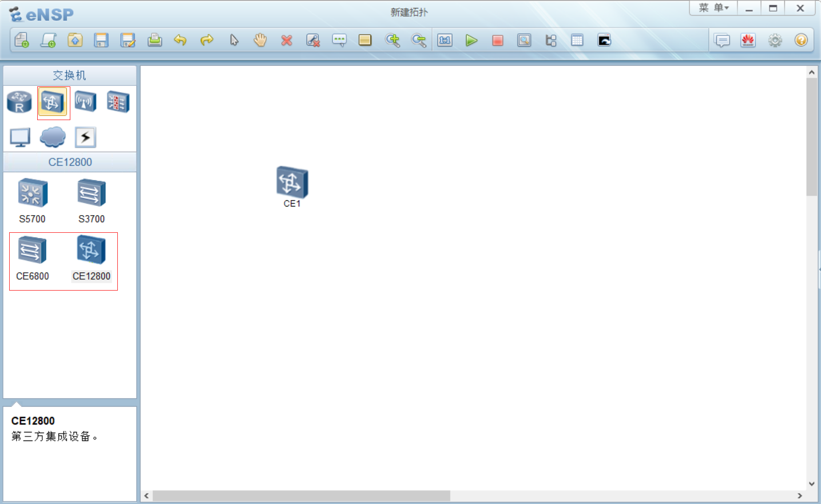Redo the last undone action
Viewport: 821px width, 504px height.
pos(207,40)
